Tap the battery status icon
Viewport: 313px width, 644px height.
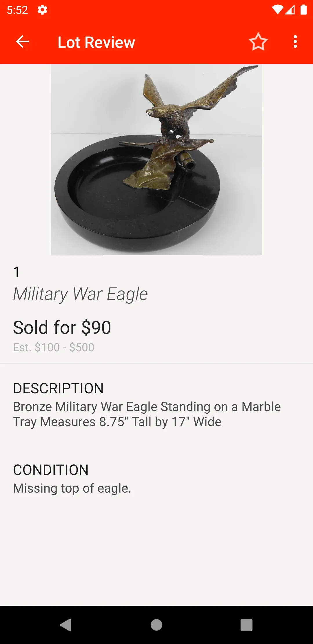pos(303,10)
